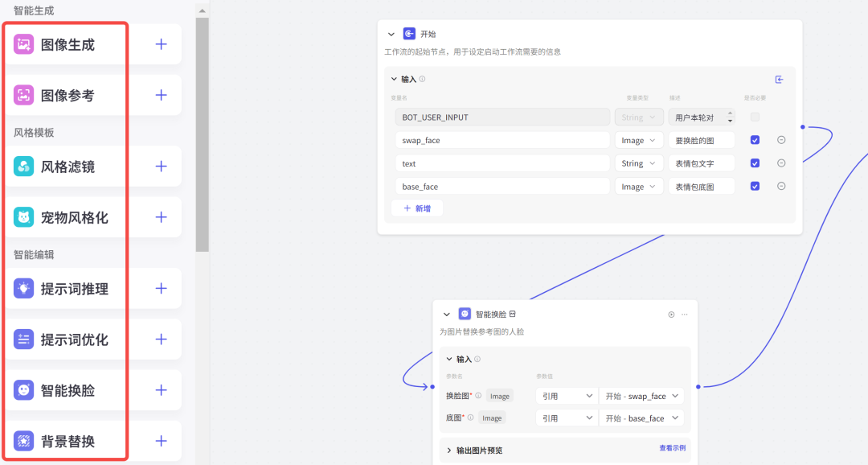
Task: Click the import icon in 开始 输入 header
Action: pyautogui.click(x=779, y=80)
